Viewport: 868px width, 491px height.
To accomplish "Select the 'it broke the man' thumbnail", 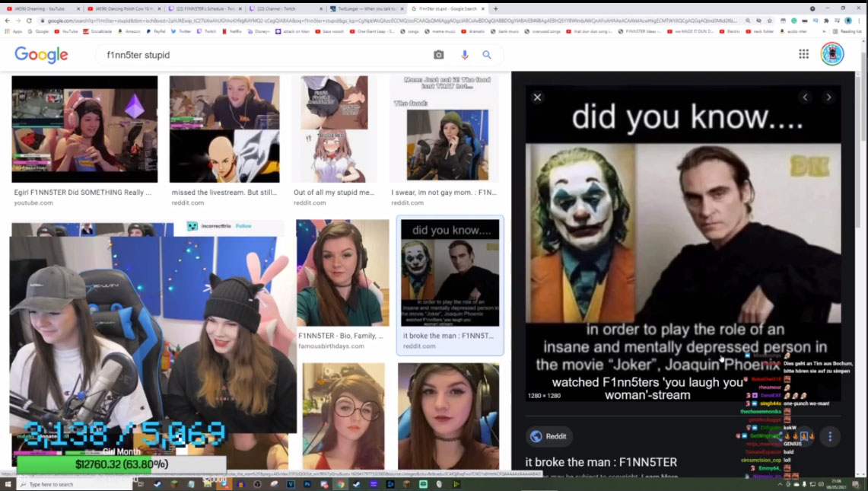I will [450, 273].
